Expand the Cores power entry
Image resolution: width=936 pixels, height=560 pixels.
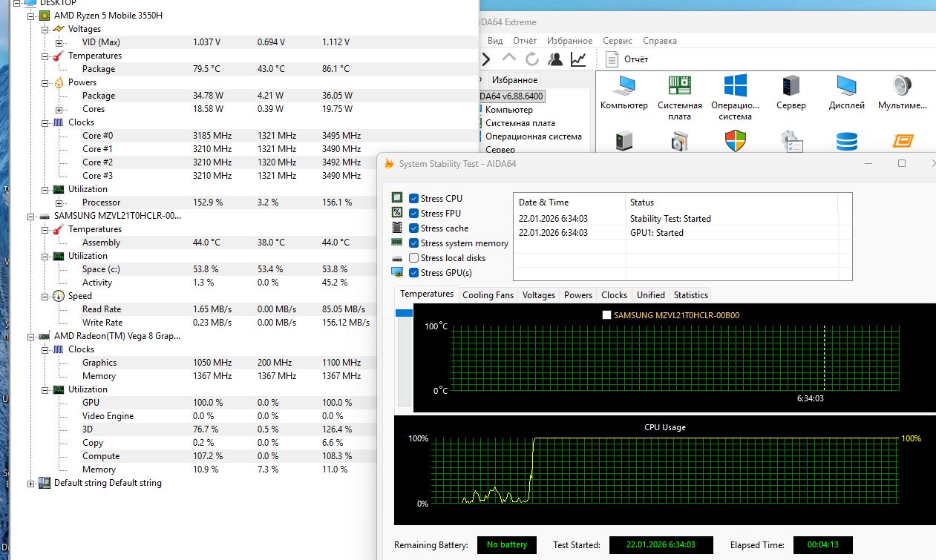click(x=59, y=109)
